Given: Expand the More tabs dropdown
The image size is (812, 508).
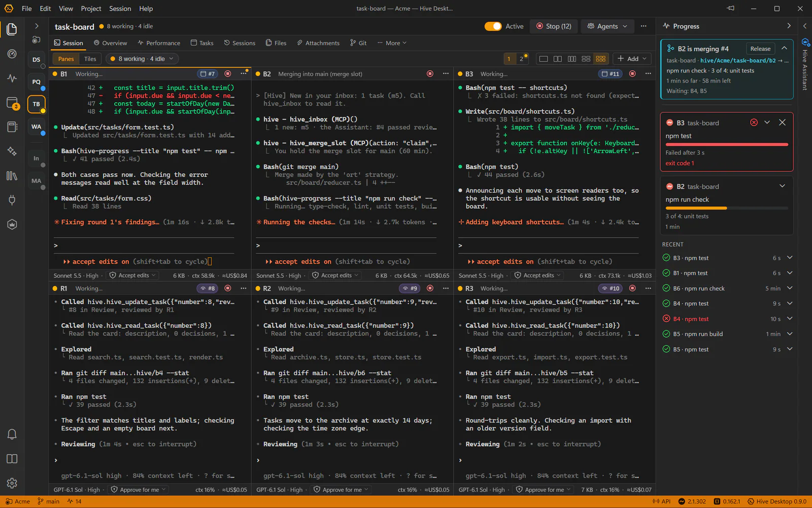Looking at the screenshot, I should [x=392, y=43].
